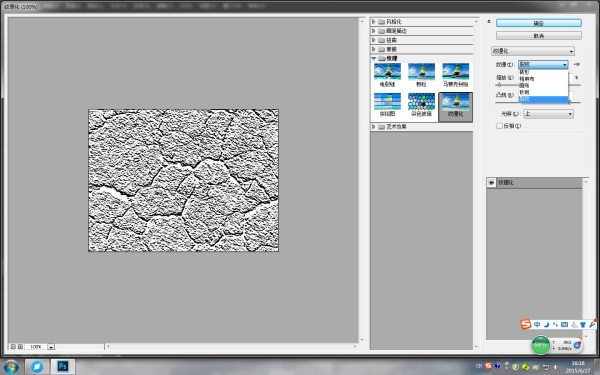Open the load texture flyout menu icon
Image resolution: width=600 pixels, height=375 pixels.
click(577, 64)
